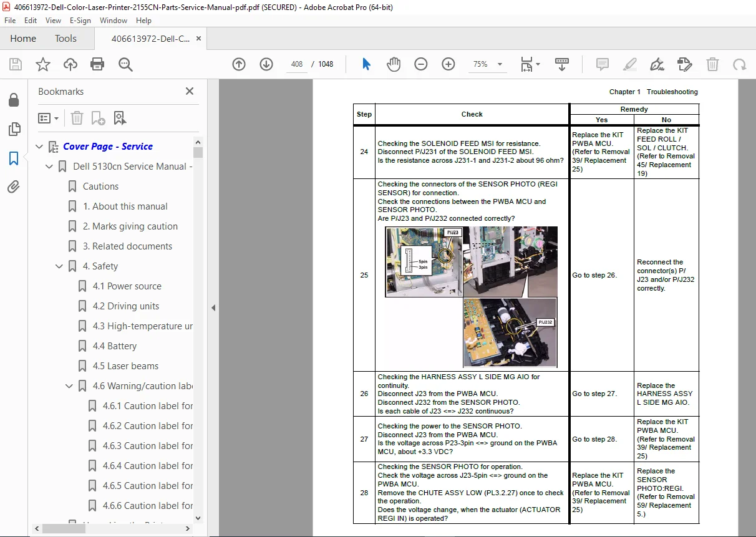Click the stamp/edit tool icon
This screenshot has height=537, width=756.
684,64
